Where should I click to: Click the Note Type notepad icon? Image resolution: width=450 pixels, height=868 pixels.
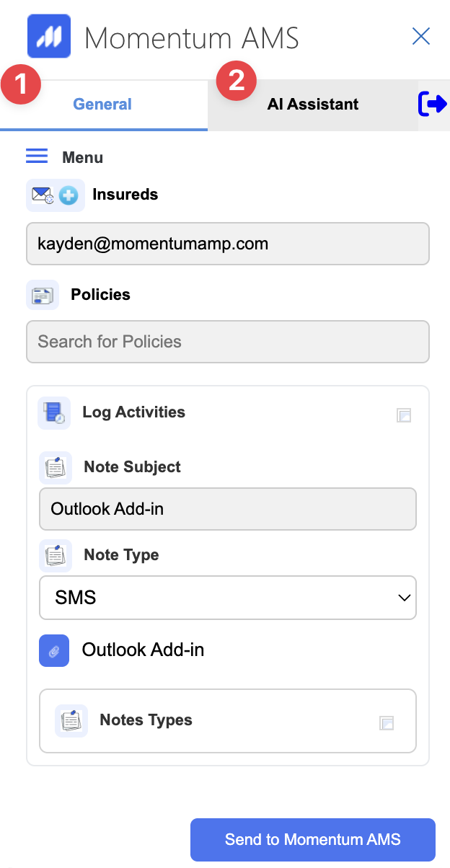(56, 555)
